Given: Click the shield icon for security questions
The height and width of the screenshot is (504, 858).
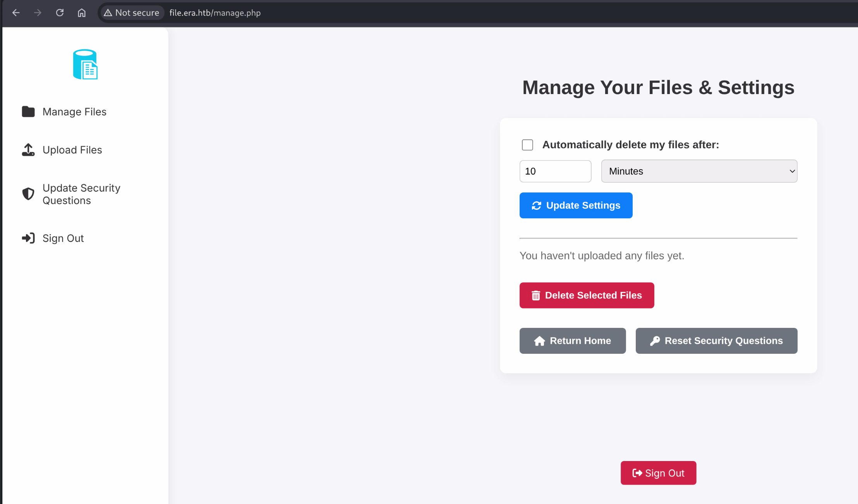Looking at the screenshot, I should click(28, 194).
